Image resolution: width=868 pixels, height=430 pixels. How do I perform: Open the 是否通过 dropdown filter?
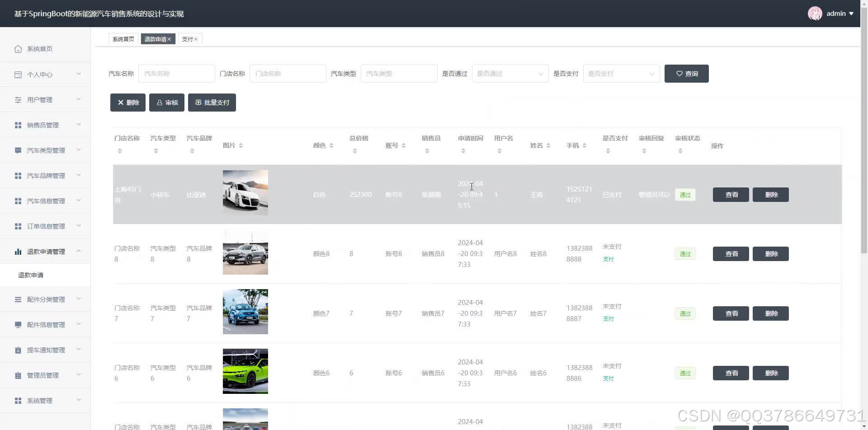[510, 74]
